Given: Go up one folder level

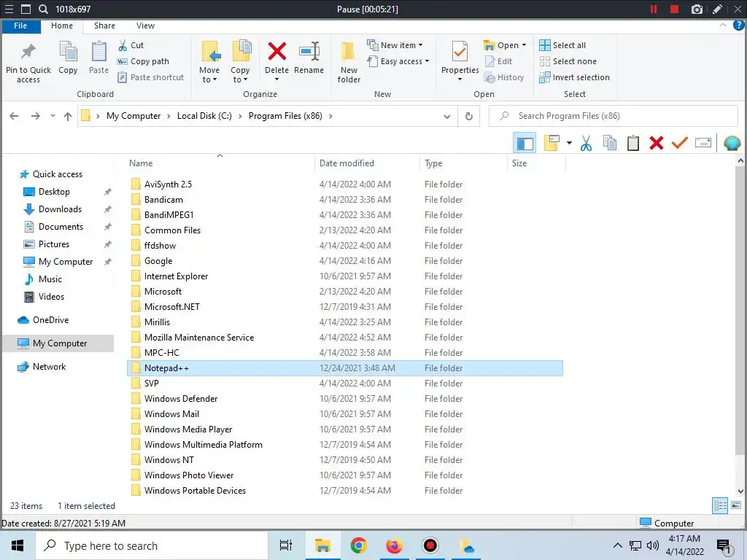Looking at the screenshot, I should 68,116.
